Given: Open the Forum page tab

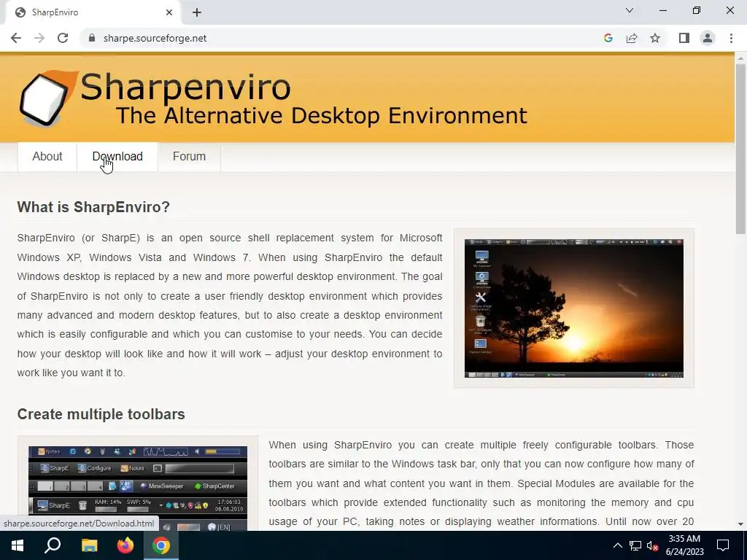Looking at the screenshot, I should point(189,157).
